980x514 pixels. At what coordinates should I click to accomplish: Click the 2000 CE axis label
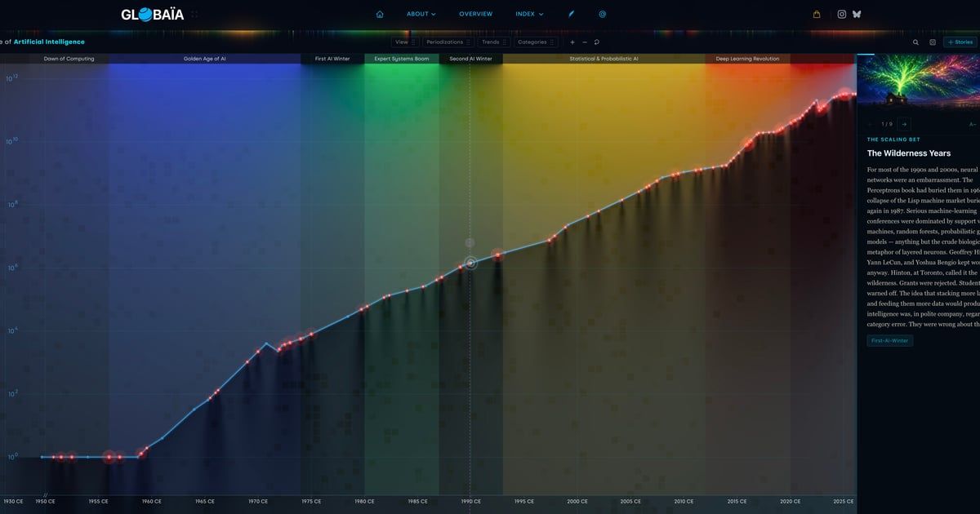click(x=577, y=502)
